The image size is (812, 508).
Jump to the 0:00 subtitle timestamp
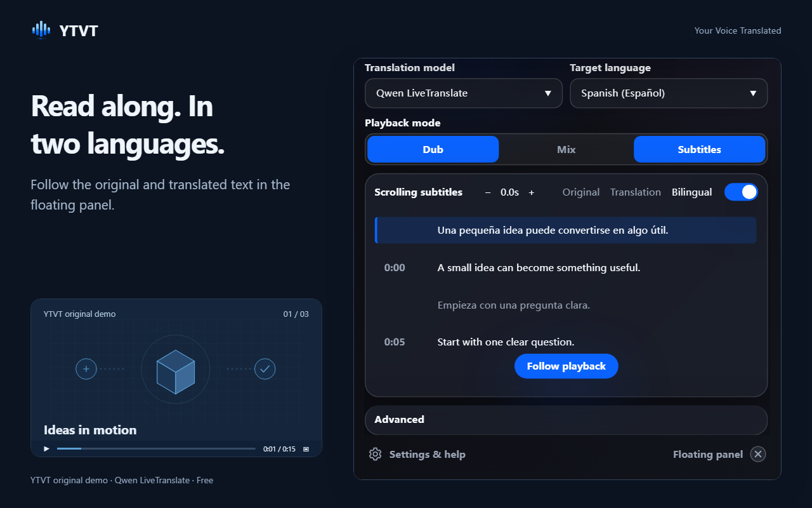[x=395, y=268]
